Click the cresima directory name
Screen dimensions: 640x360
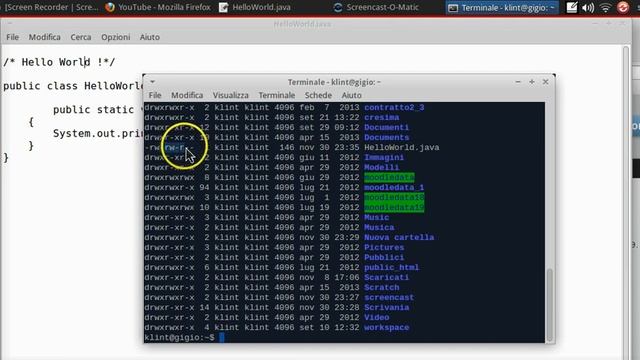(x=382, y=118)
